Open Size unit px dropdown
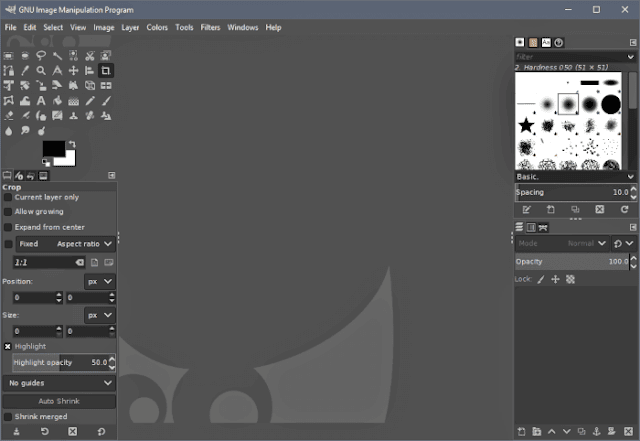Image resolution: width=640 pixels, height=441 pixels. (x=100, y=315)
